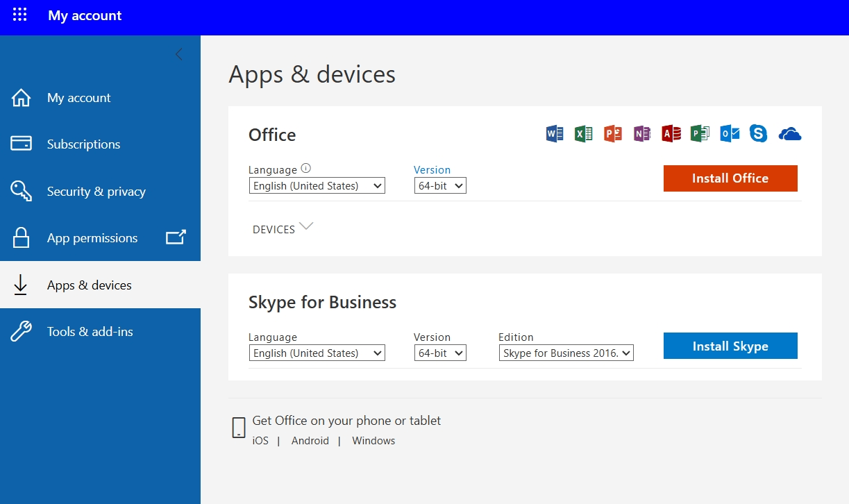
Task: Open the iOS link
Action: coord(260,441)
